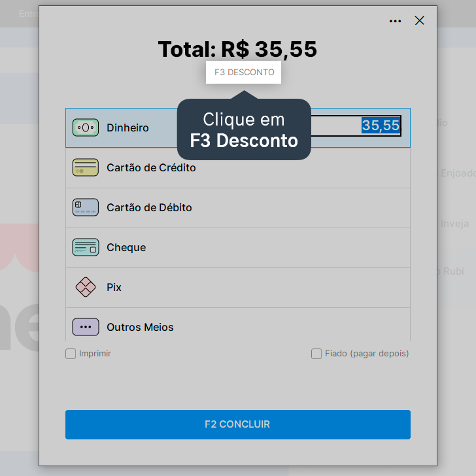The image size is (476, 476).
Task: Pick the Cheque payment icon
Action: point(86,247)
